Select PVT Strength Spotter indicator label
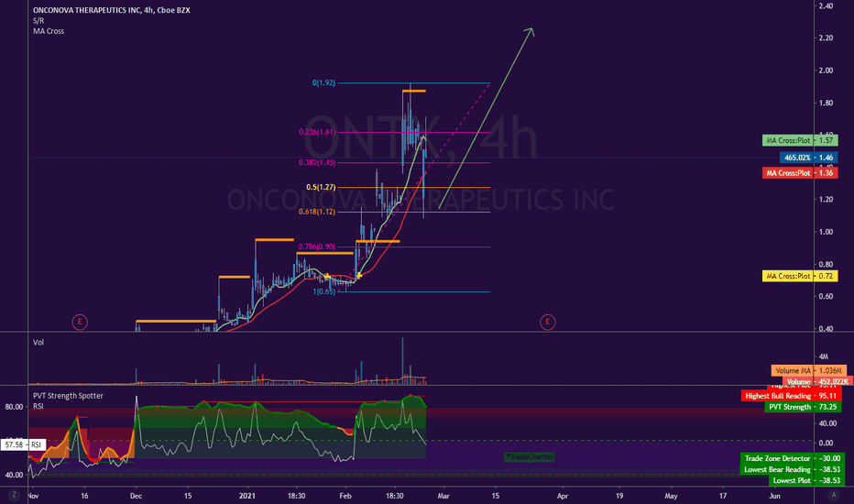Viewport: 854px width, 504px height. [68, 396]
